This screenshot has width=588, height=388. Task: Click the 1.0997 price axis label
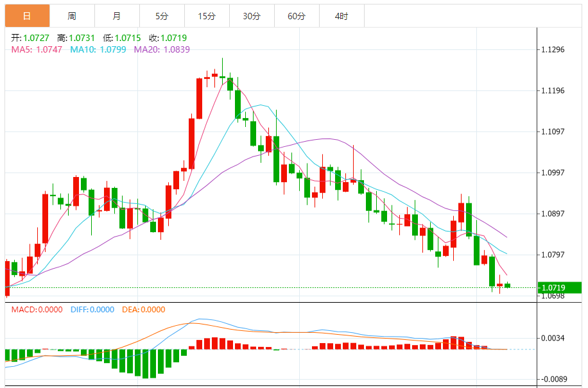[x=553, y=173]
